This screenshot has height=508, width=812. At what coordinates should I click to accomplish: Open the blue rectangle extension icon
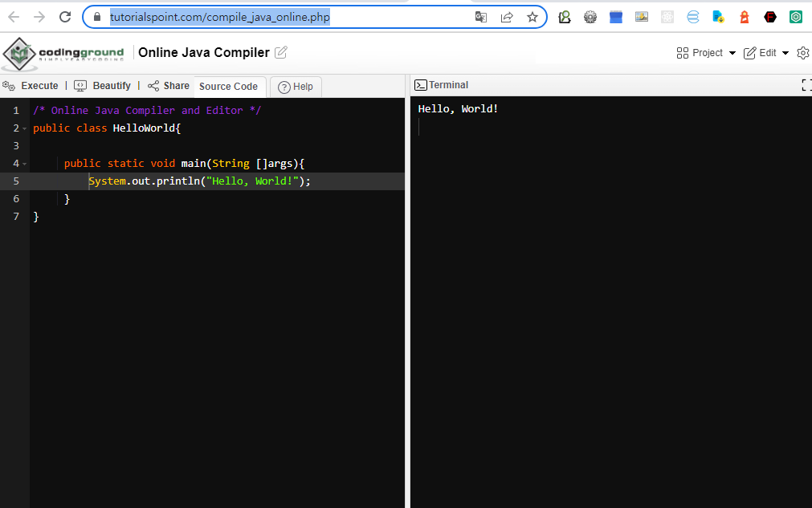(x=616, y=17)
